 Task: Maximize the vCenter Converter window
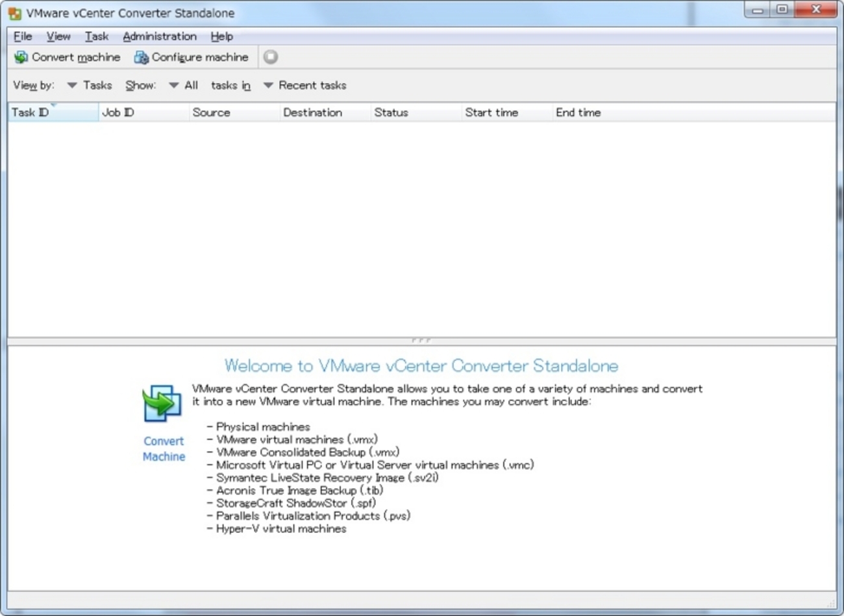coord(782,10)
